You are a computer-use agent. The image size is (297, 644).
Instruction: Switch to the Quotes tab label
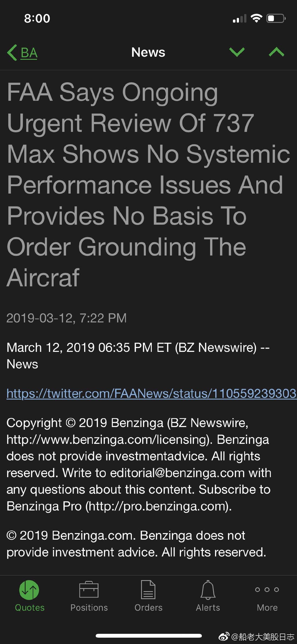(30, 608)
